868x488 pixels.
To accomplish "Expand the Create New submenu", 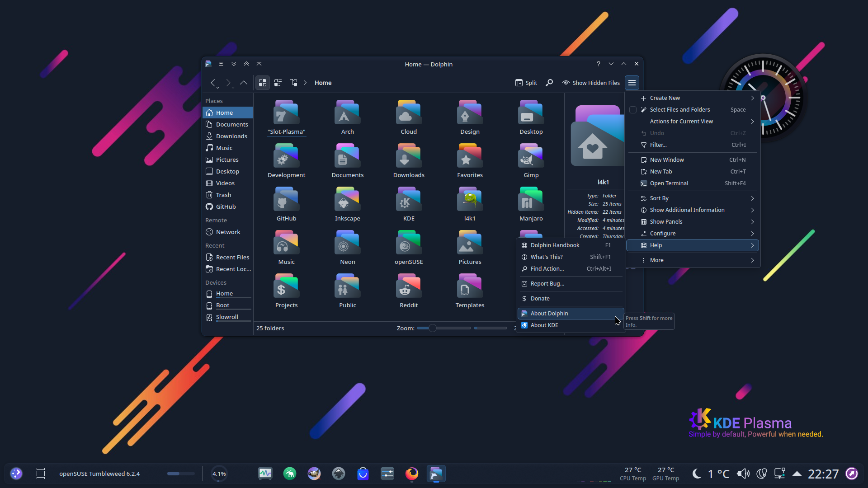I will (x=693, y=98).
